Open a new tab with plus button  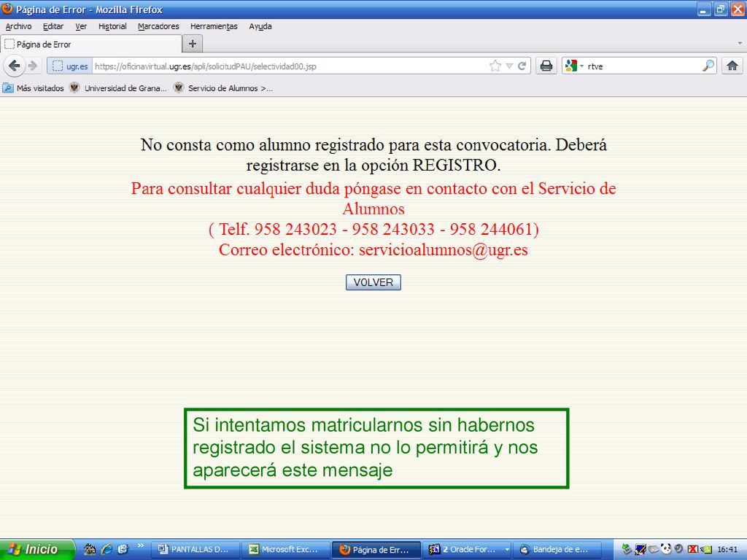pyautogui.click(x=193, y=44)
